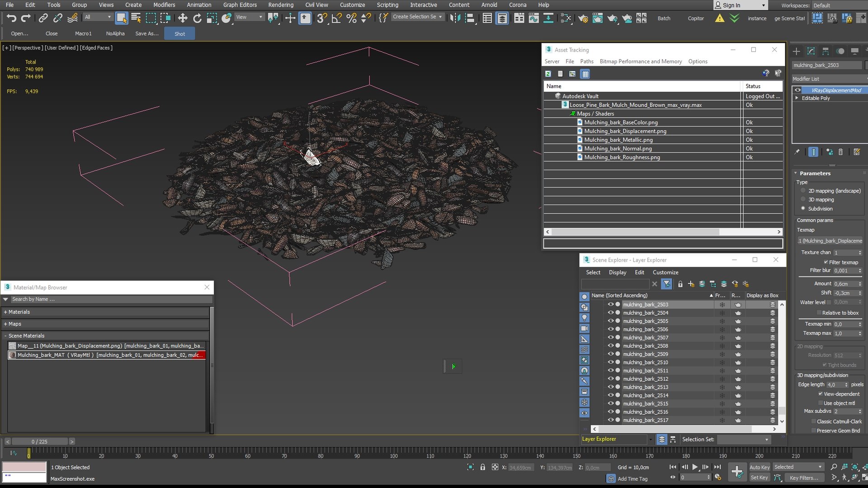
Task: Expand the Materials group in Material Browser
Action: pyautogui.click(x=5, y=312)
